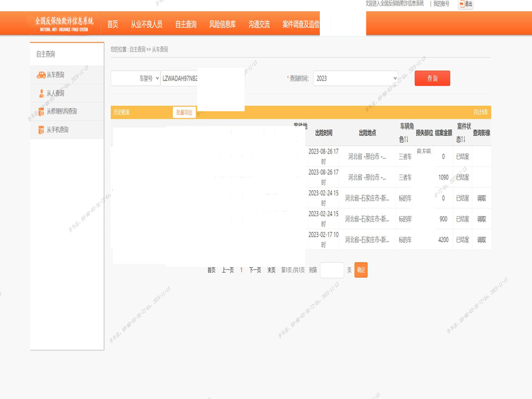Click the 自主查询 sidebar heading
Screen dimensions: 532x399
point(45,54)
